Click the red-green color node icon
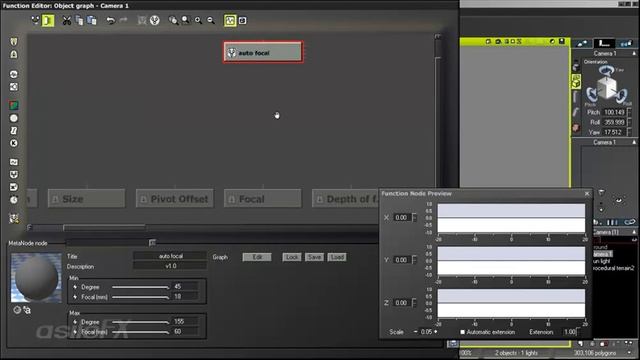This screenshot has width=640, height=360. click(x=14, y=106)
